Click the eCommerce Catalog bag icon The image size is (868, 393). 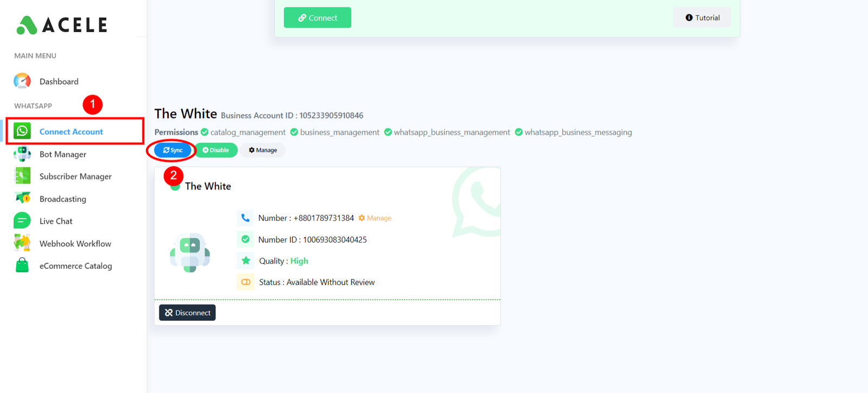click(x=22, y=265)
